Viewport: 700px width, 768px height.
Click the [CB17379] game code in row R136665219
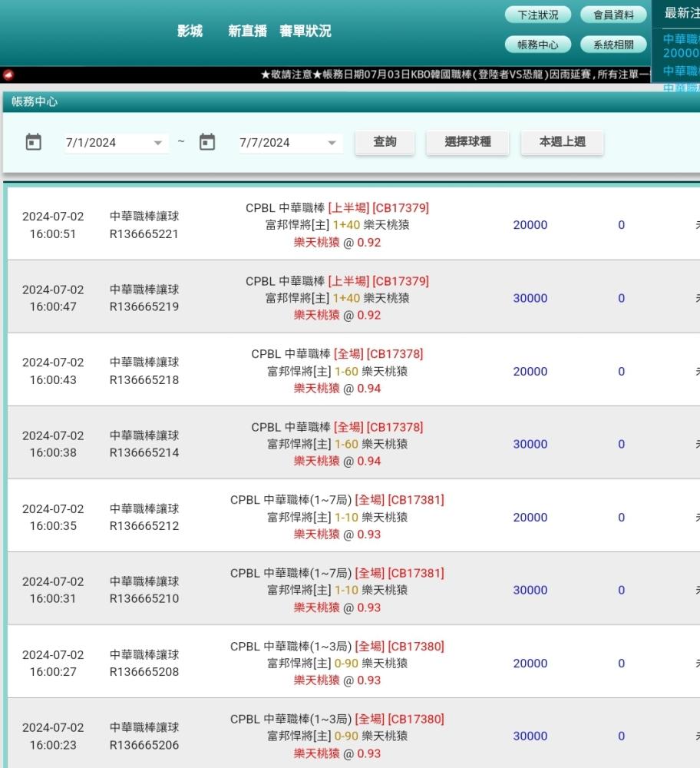tap(401, 281)
